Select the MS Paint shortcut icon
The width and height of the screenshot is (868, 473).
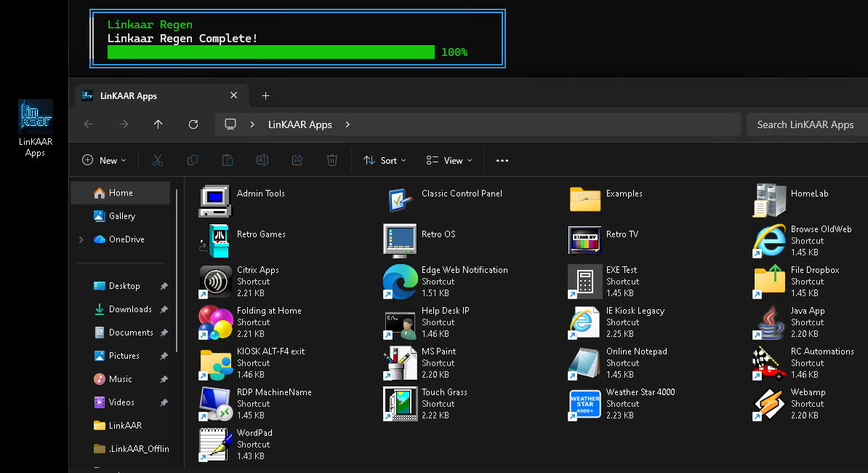tap(400, 363)
